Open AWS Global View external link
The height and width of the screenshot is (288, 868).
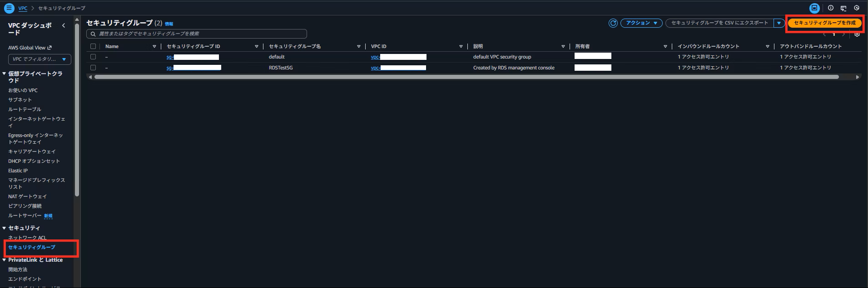coord(30,48)
